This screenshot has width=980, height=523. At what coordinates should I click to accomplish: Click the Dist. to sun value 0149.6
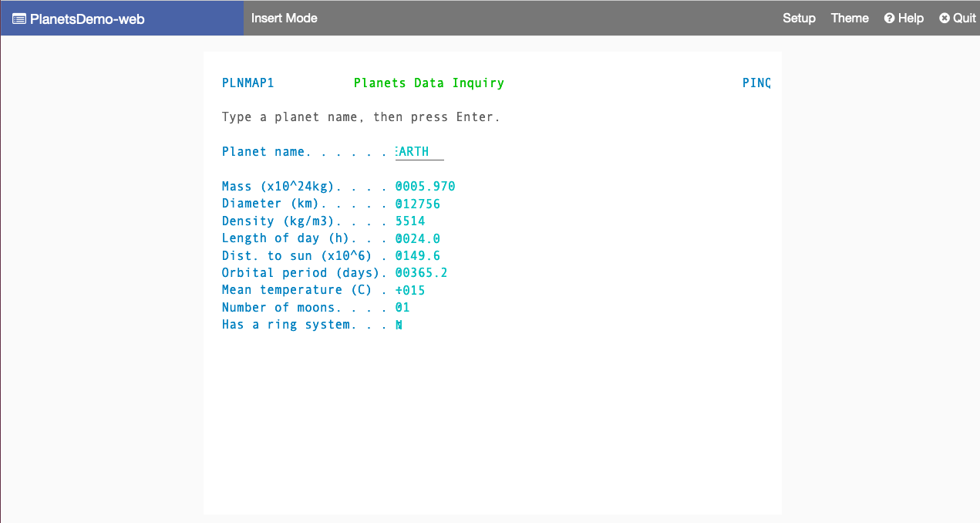418,256
